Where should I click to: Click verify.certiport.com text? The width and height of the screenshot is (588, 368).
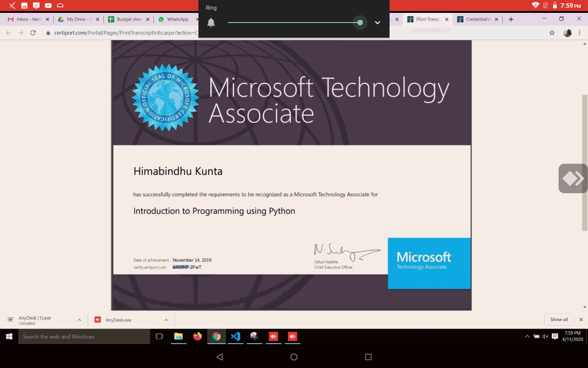click(x=150, y=267)
